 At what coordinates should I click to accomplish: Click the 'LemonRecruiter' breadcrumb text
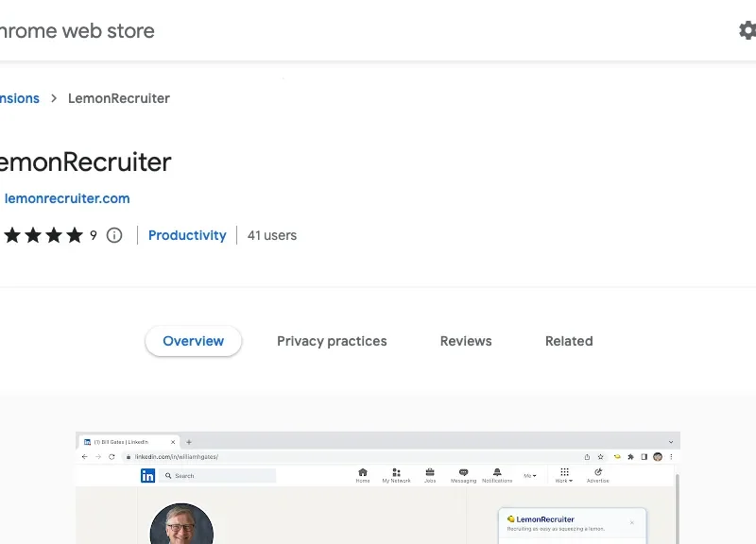[x=119, y=98]
